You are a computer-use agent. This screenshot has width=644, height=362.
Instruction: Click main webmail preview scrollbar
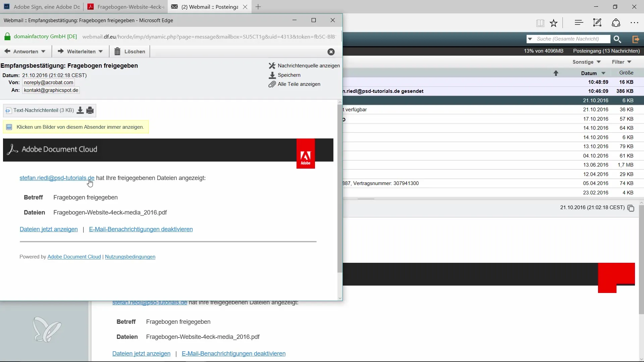point(641,260)
